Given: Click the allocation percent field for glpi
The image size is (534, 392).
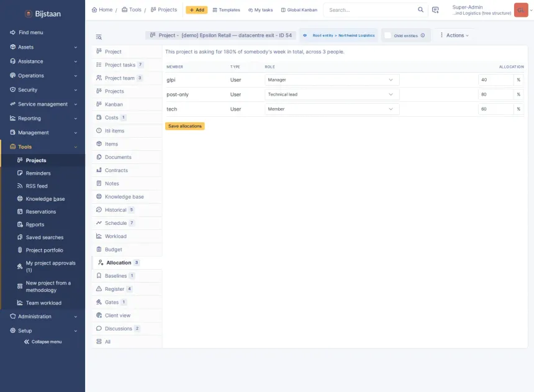Looking at the screenshot, I should pos(496,80).
